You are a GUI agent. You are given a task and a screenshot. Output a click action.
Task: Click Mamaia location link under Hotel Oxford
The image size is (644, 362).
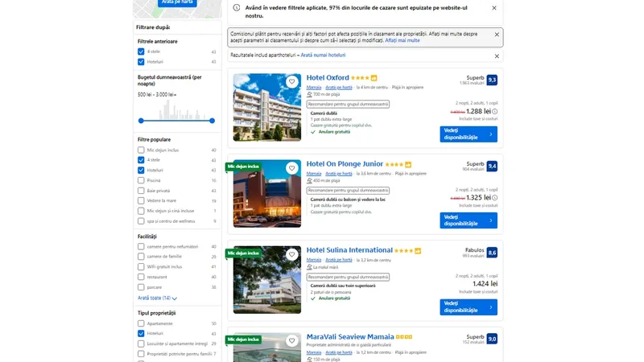pos(314,88)
